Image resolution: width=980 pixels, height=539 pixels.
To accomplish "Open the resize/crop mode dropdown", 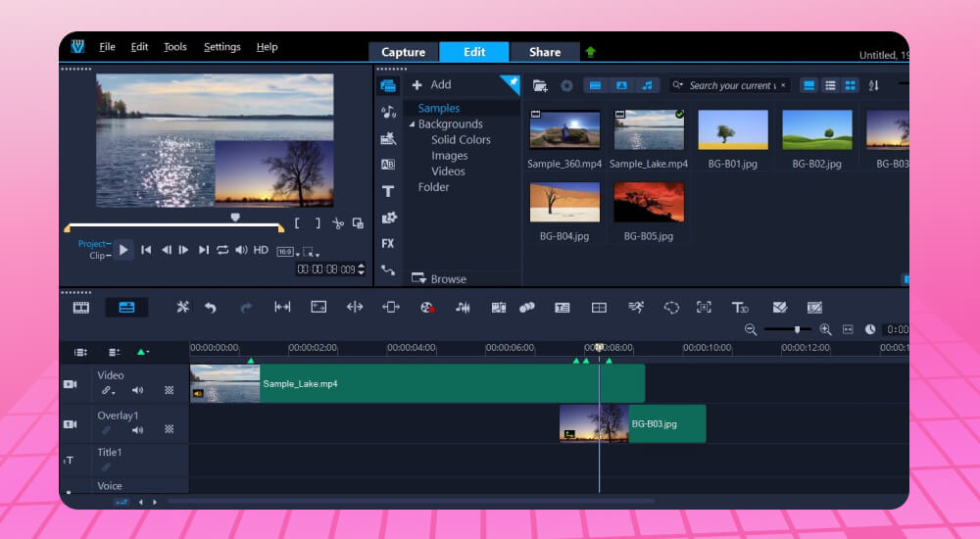I will pyautogui.click(x=311, y=251).
